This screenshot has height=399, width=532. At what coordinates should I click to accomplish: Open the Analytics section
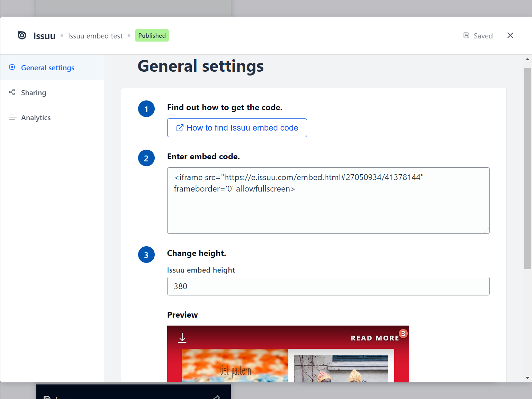click(36, 118)
